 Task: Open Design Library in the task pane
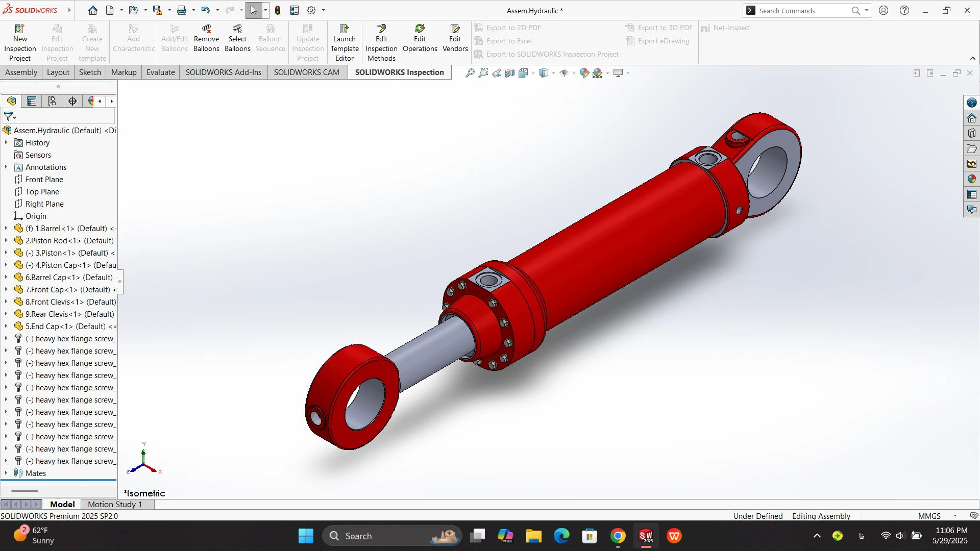point(971,133)
